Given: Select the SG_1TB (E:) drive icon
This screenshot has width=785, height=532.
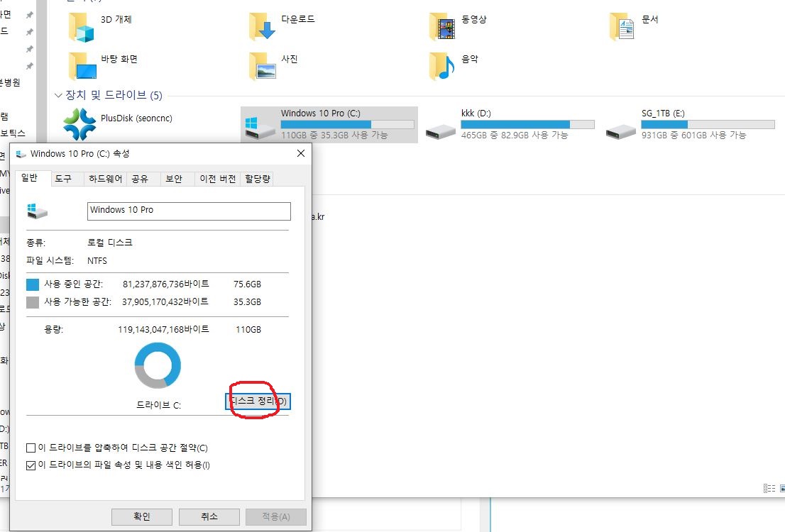Looking at the screenshot, I should click(x=621, y=132).
